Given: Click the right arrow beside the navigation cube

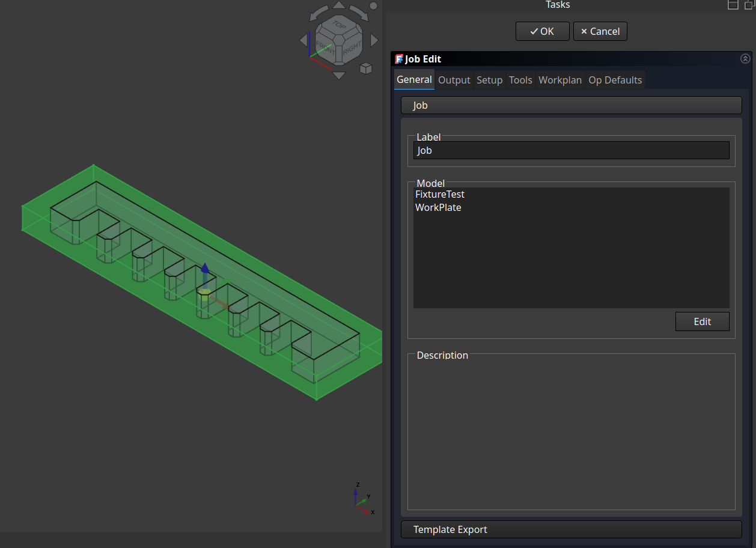Looking at the screenshot, I should pos(374,40).
